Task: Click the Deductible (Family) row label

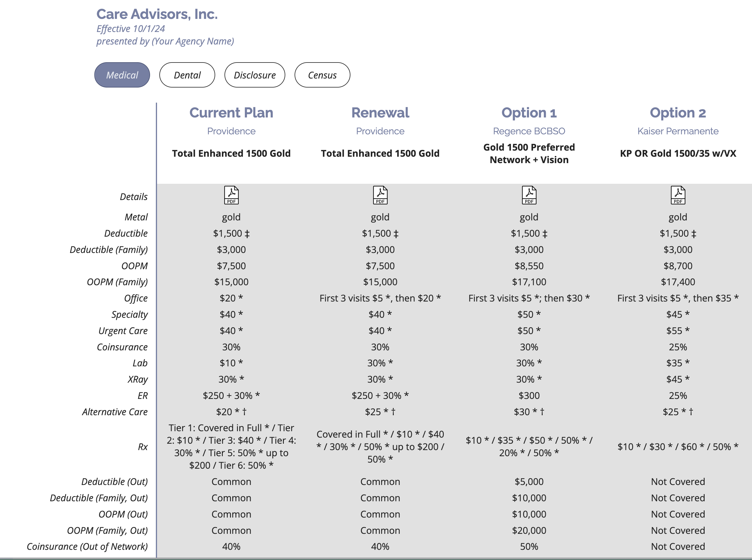Action: point(108,250)
